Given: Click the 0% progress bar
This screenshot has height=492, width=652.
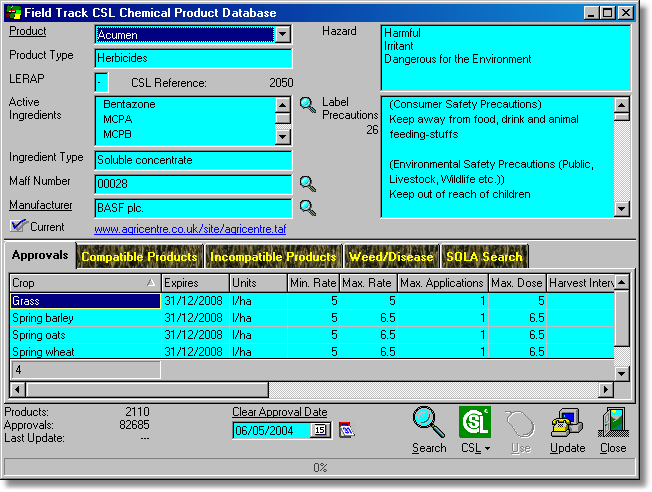Looking at the screenshot, I should click(320, 467).
